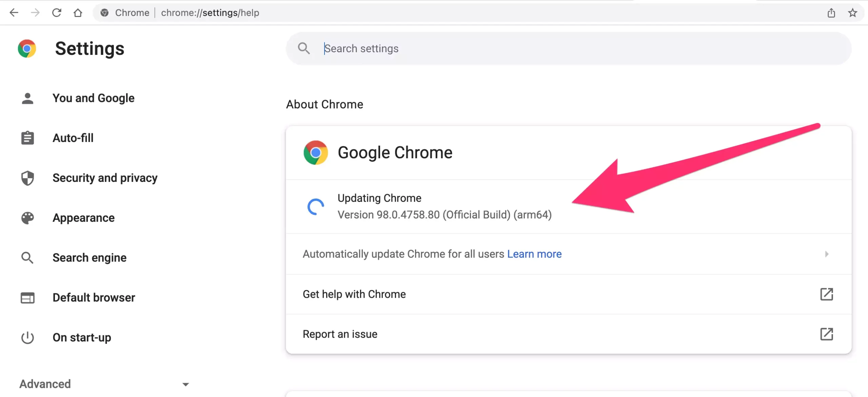Click Report an issue launch icon
The width and height of the screenshot is (868, 397).
pos(826,334)
